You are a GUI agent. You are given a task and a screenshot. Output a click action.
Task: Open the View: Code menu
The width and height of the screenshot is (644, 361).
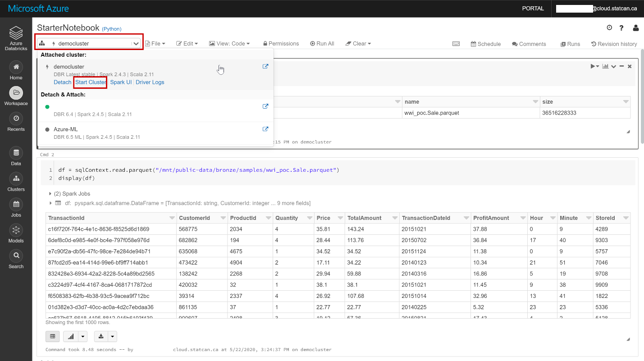click(x=229, y=44)
